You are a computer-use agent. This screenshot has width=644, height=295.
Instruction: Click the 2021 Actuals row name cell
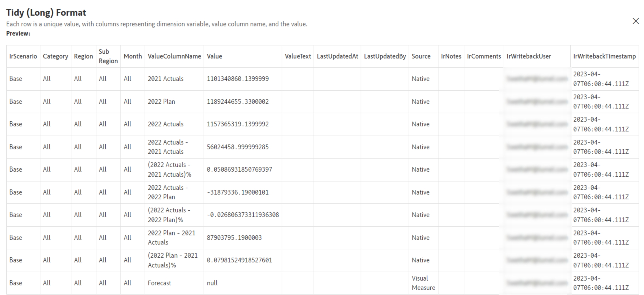click(x=165, y=79)
